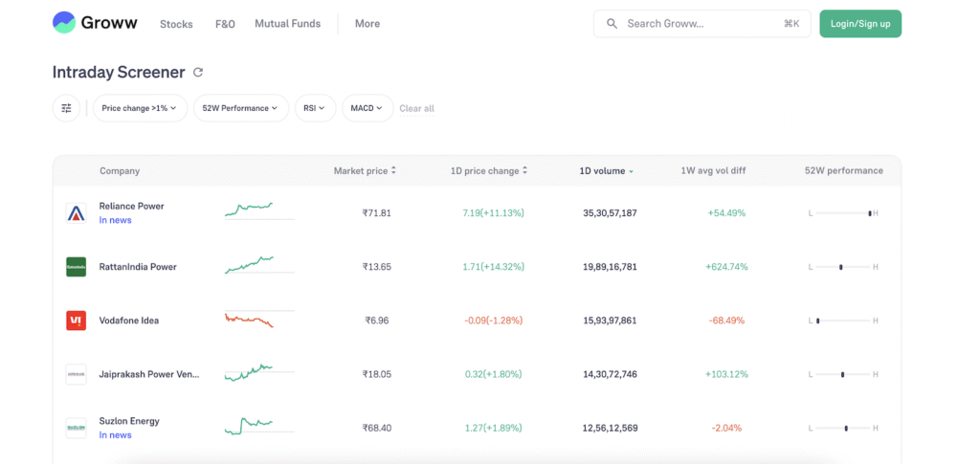Expand the Price change >1% filter
Image resolution: width=980 pixels, height=464 pixels.
140,108
